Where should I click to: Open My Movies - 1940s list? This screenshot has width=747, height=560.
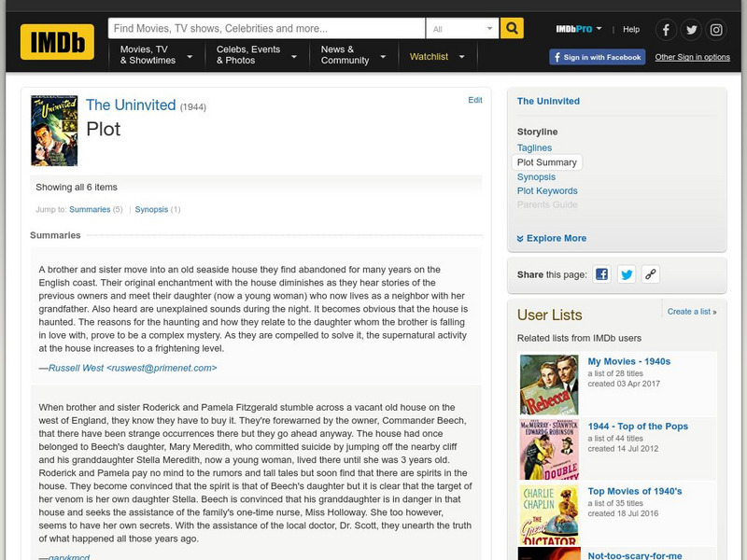click(628, 361)
